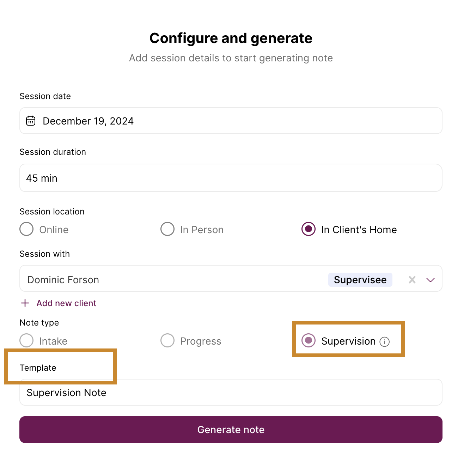Click the December 19, 2024 date text
Viewport: 476px width, 467px height.
pos(88,121)
